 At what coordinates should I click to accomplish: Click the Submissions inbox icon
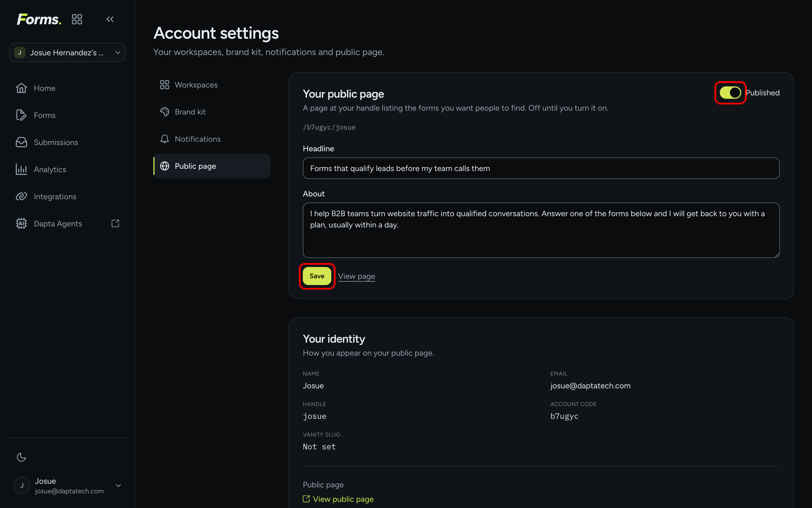point(21,142)
